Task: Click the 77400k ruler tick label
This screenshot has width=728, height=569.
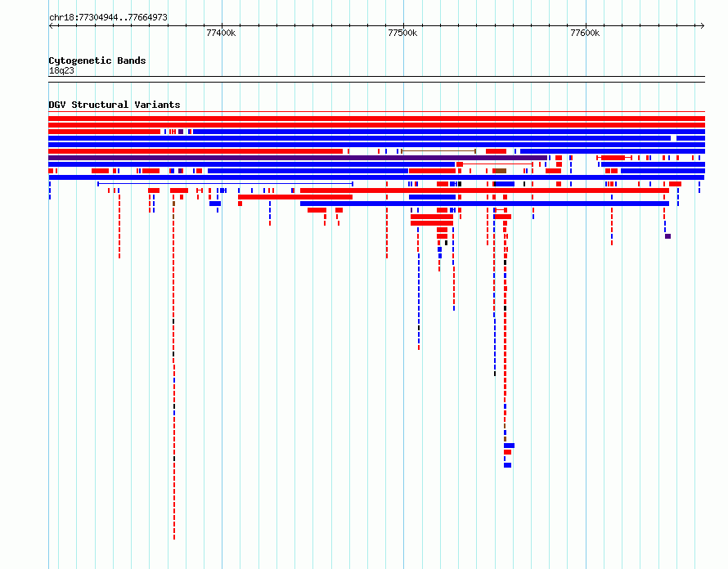Action: [221, 33]
